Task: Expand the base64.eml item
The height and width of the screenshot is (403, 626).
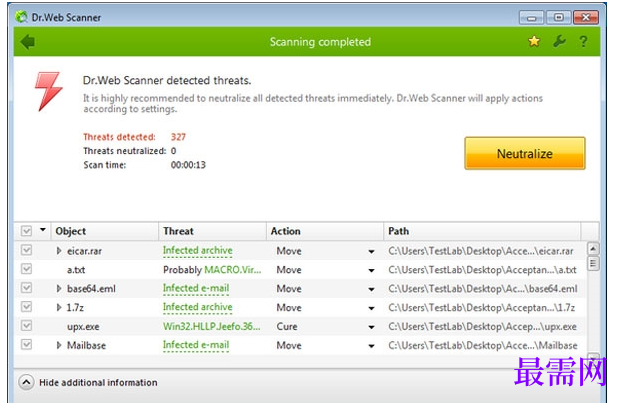Action: pos(59,288)
